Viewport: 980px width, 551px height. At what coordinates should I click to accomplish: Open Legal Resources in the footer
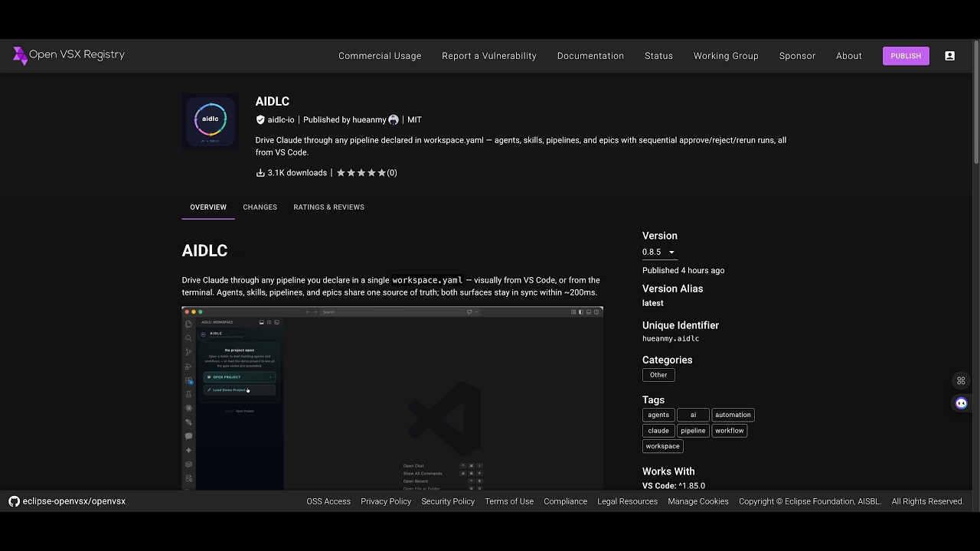627,501
